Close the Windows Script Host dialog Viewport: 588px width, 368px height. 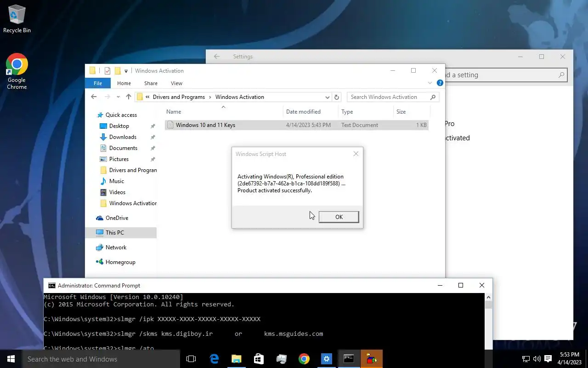(356, 154)
